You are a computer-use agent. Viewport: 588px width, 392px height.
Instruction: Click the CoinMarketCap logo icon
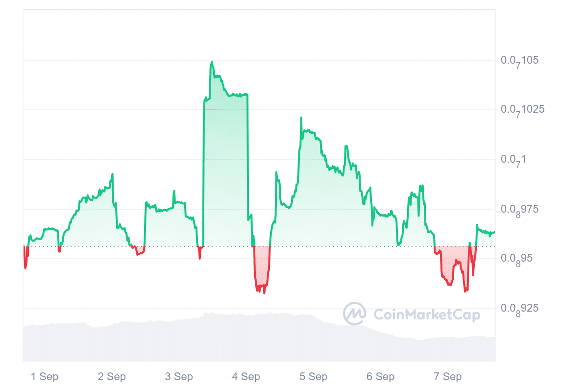pyautogui.click(x=355, y=314)
